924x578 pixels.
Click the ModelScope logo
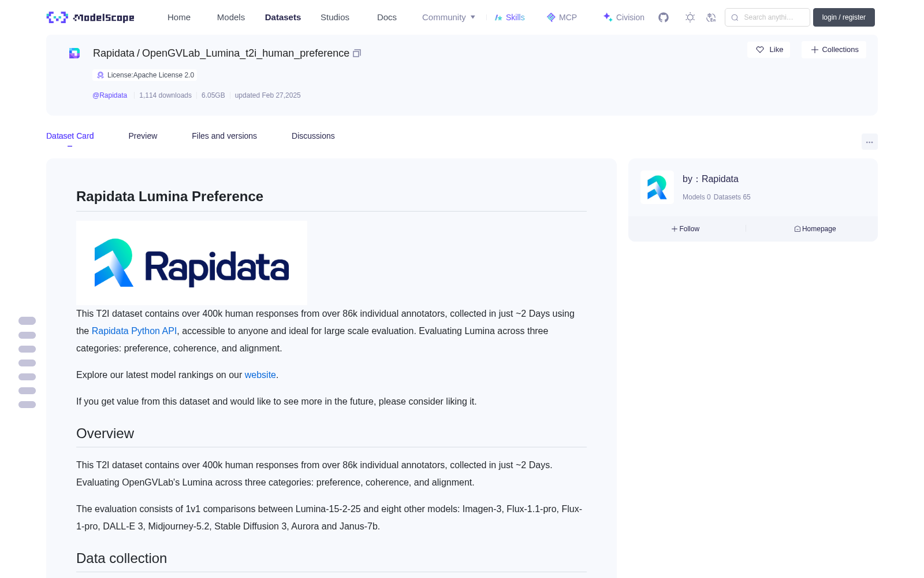tap(91, 17)
